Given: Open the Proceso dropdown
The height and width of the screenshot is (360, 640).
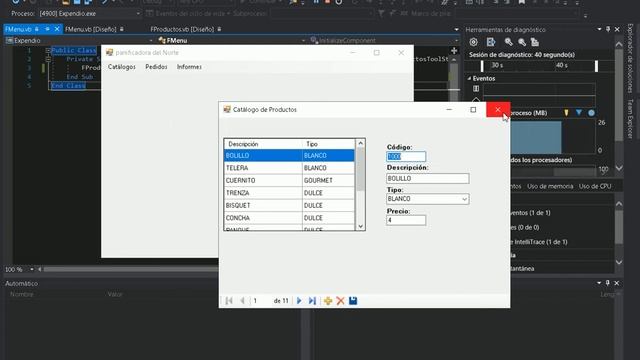Looking at the screenshot, I should (x=138, y=13).
